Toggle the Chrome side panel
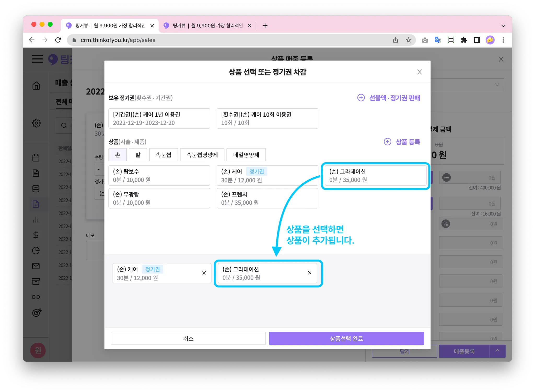 (x=477, y=40)
